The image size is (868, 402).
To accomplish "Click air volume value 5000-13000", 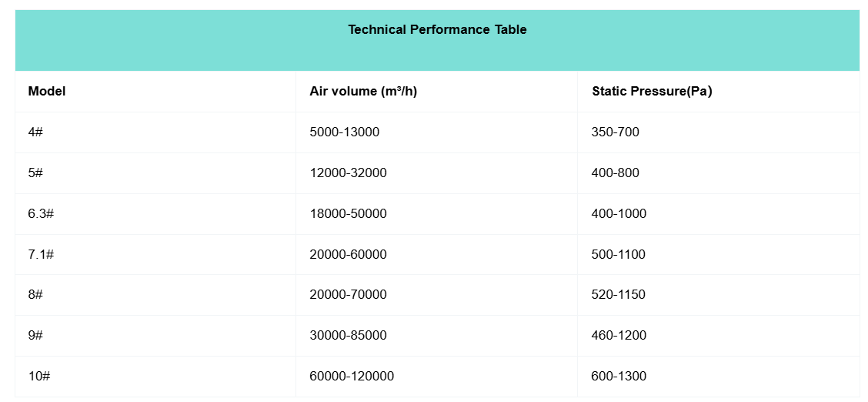I will tap(345, 132).
